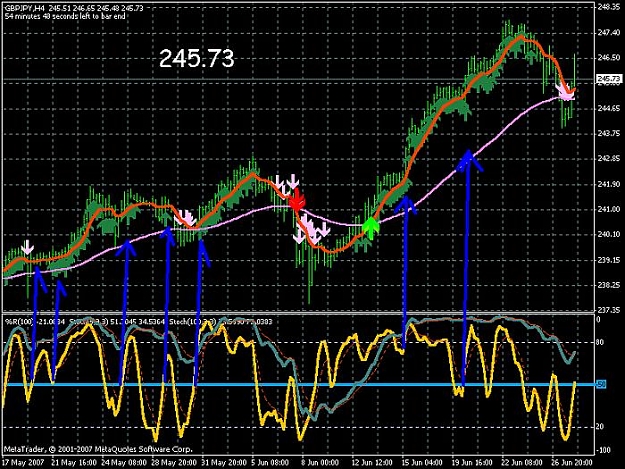Click the 31 May 20:00 time label
Viewport: 625px width, 469px height.
(x=224, y=463)
